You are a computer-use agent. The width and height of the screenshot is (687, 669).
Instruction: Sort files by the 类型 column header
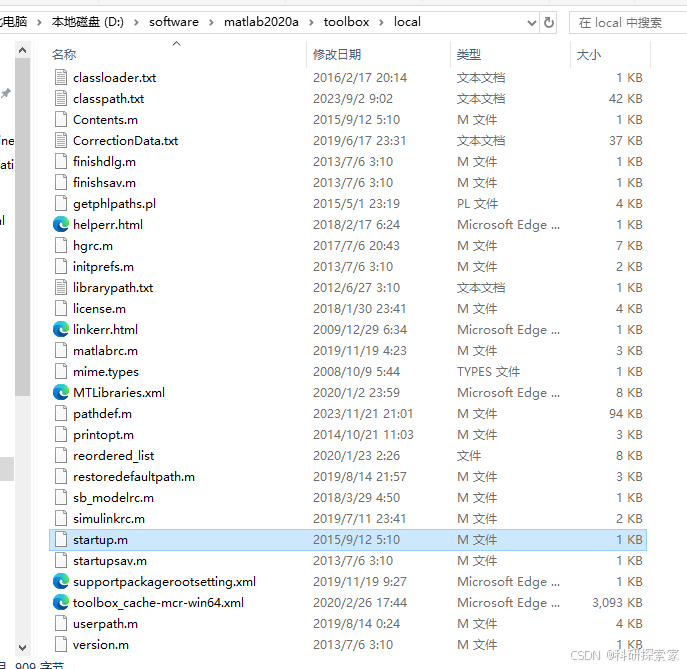pyautogui.click(x=469, y=55)
